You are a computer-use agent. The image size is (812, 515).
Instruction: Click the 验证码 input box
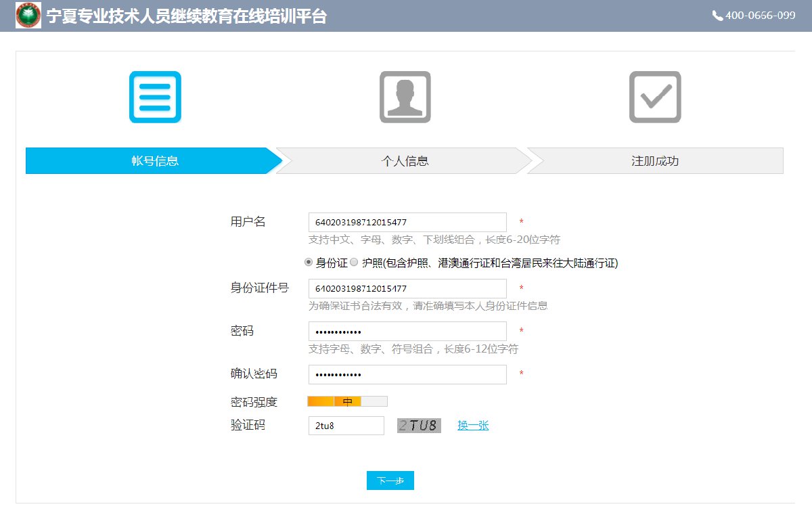(x=346, y=426)
